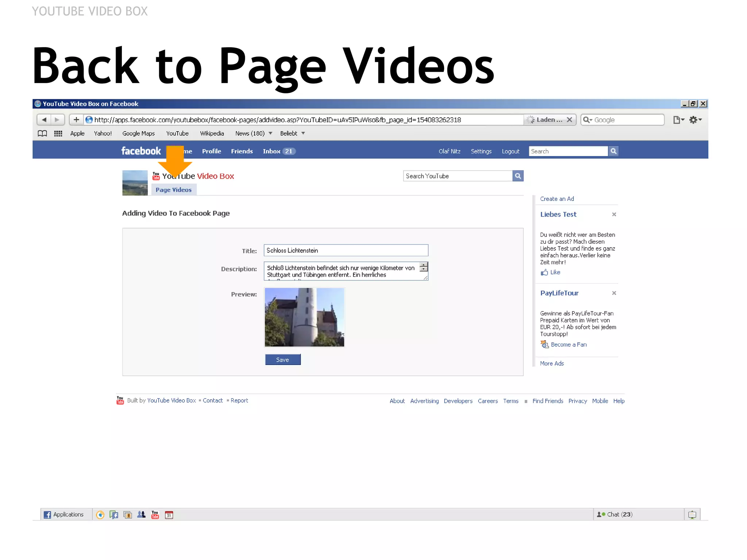Click the page profile thumbnail image

click(x=135, y=183)
